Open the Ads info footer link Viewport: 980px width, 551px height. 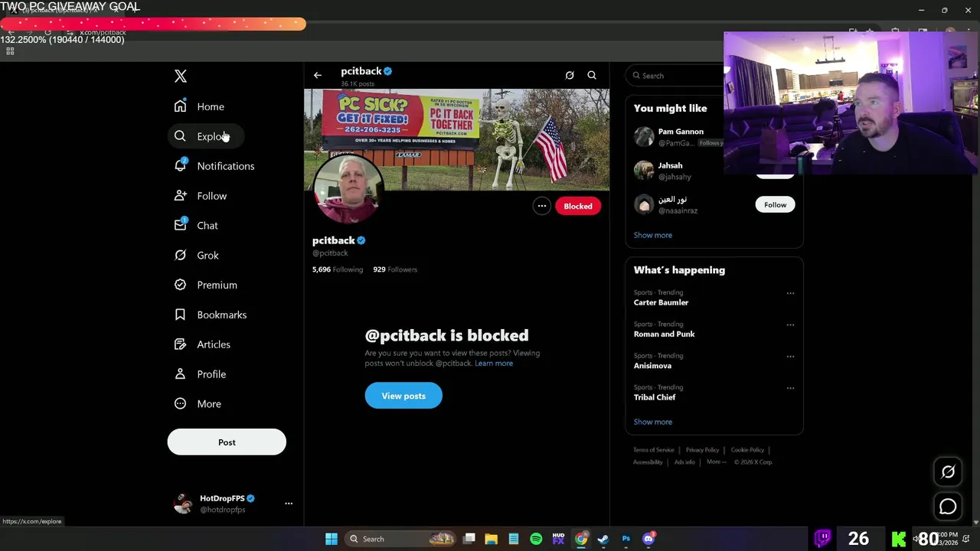click(684, 462)
